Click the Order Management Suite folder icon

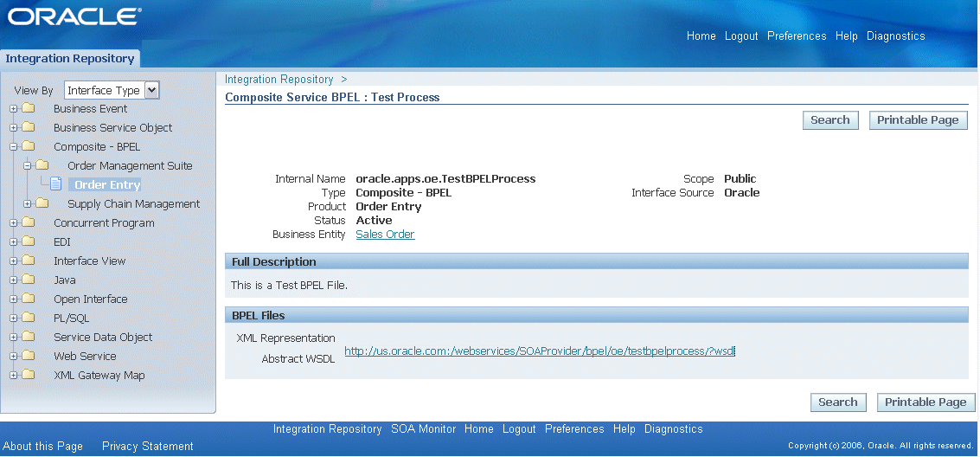click(x=42, y=165)
